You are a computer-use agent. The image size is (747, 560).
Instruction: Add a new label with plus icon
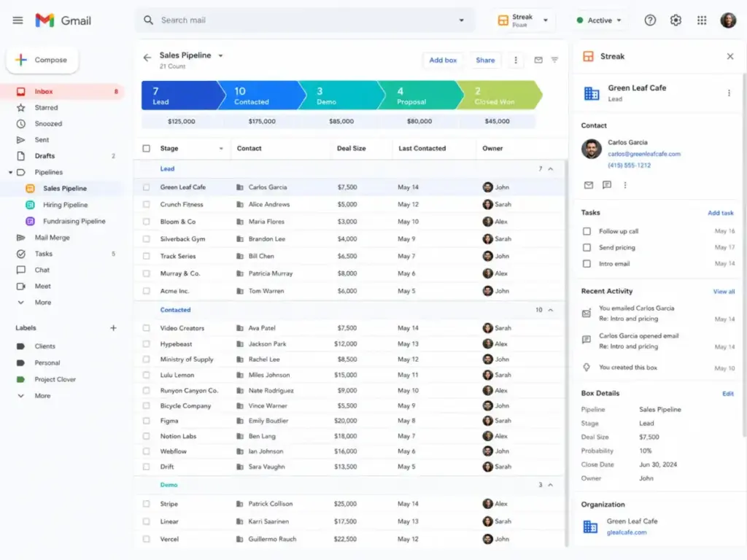tap(113, 327)
